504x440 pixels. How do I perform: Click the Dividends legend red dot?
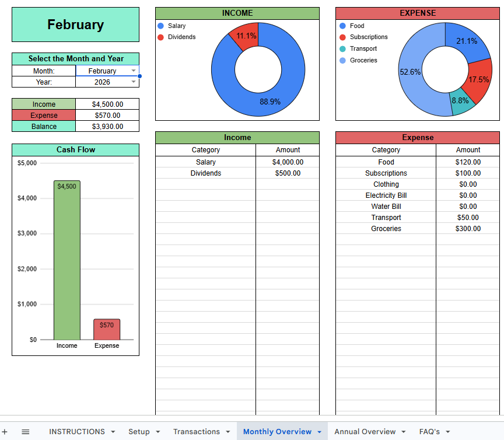click(x=161, y=37)
